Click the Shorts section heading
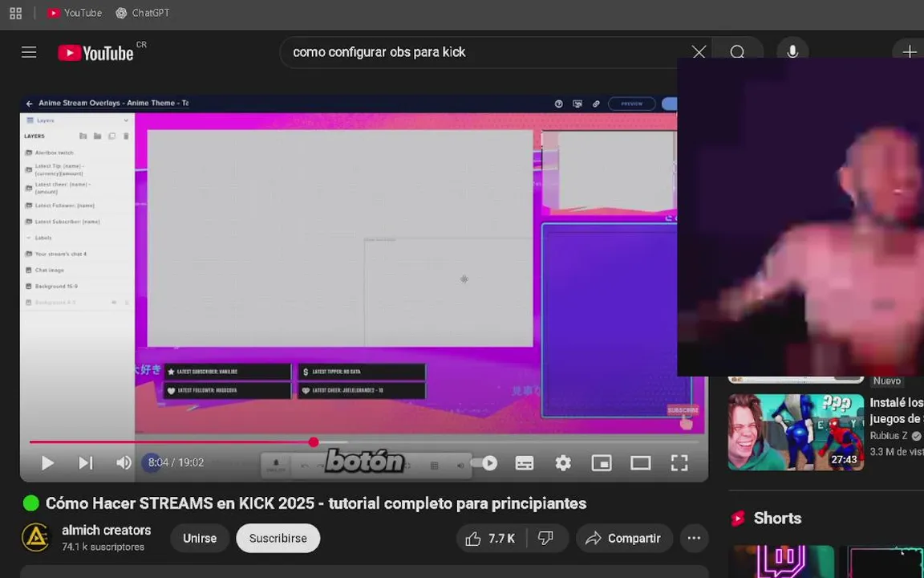 [x=776, y=519]
